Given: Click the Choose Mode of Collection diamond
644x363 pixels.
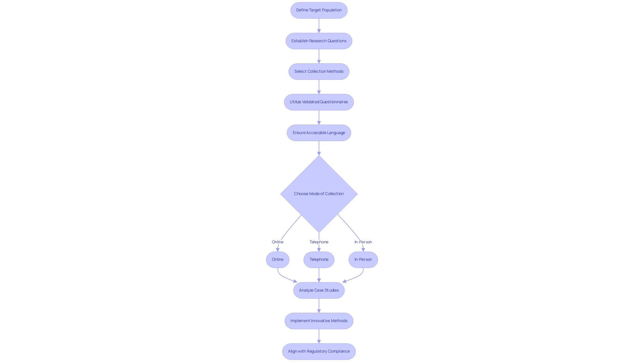Looking at the screenshot, I should [319, 194].
